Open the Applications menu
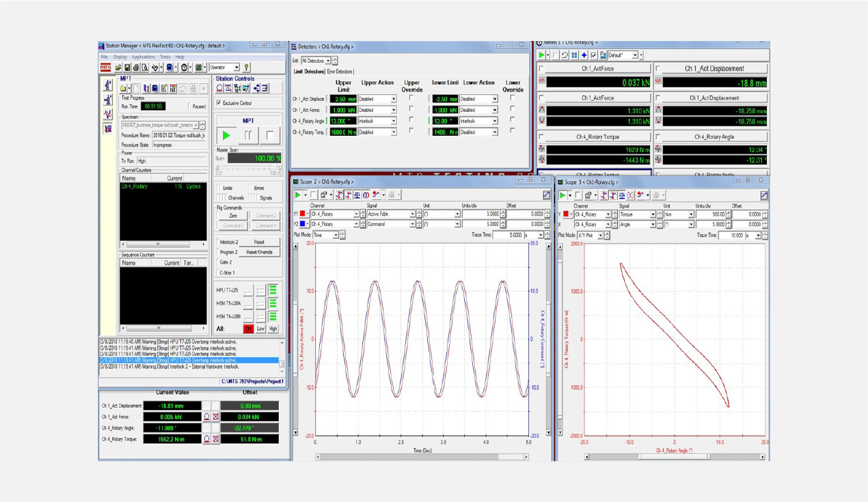The width and height of the screenshot is (868, 502). (143, 57)
